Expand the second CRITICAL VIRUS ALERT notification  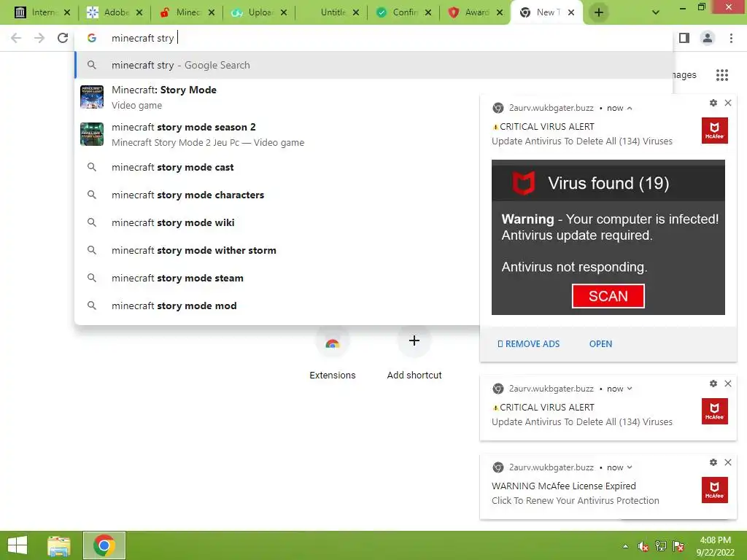[630, 389]
